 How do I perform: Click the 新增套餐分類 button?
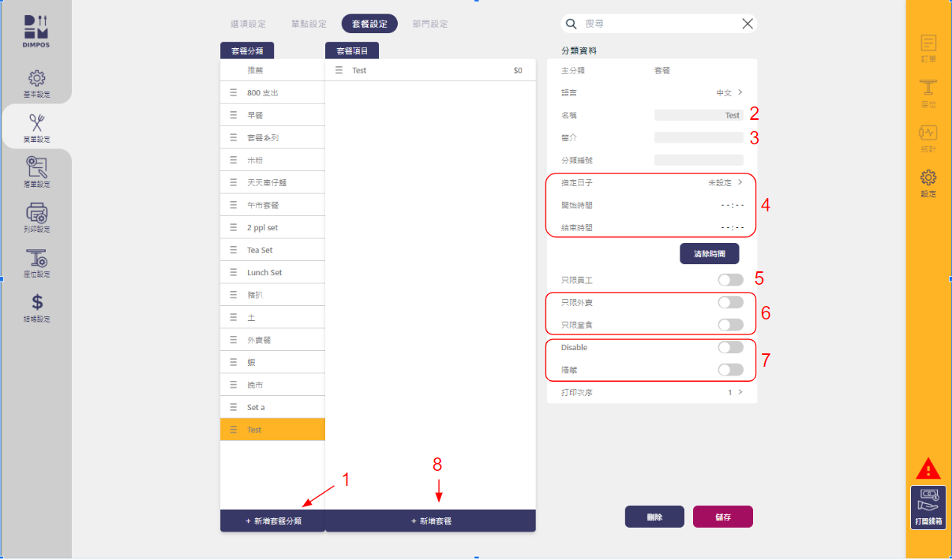(272, 521)
